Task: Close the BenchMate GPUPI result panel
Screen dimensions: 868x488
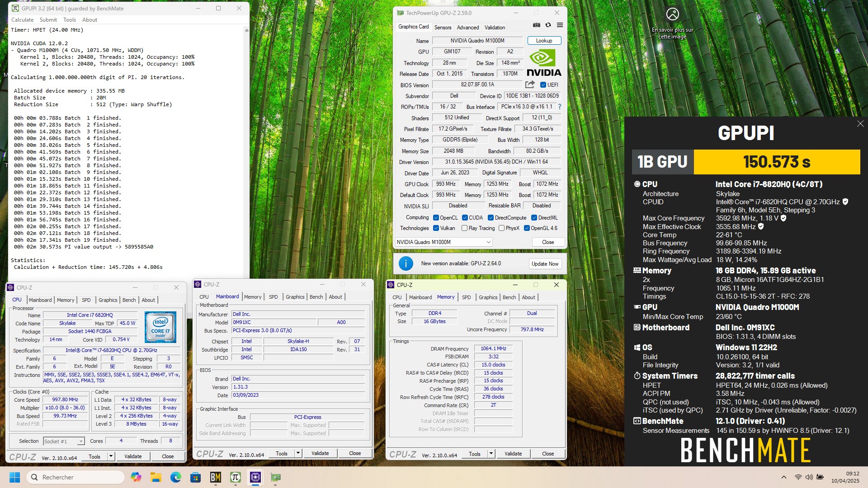Action: click(860, 124)
